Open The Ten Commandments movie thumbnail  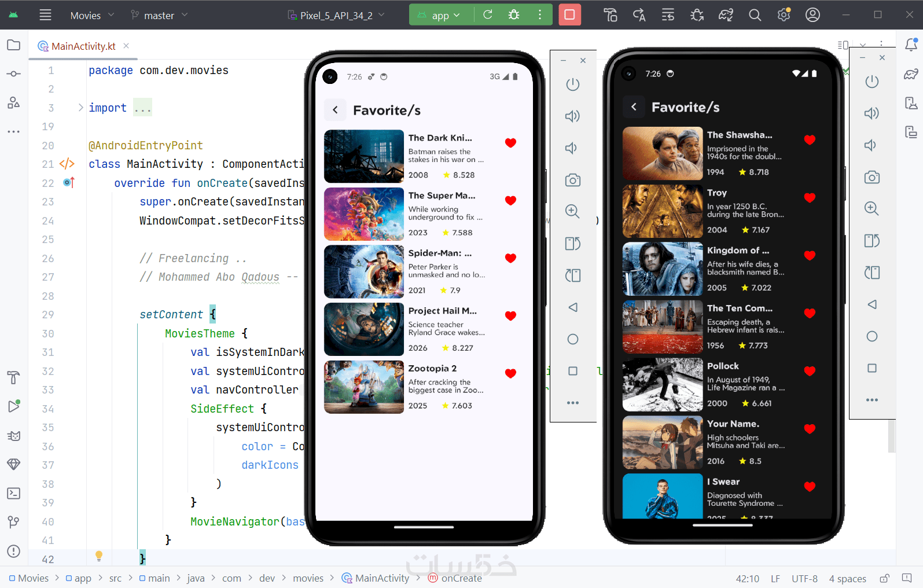point(663,327)
